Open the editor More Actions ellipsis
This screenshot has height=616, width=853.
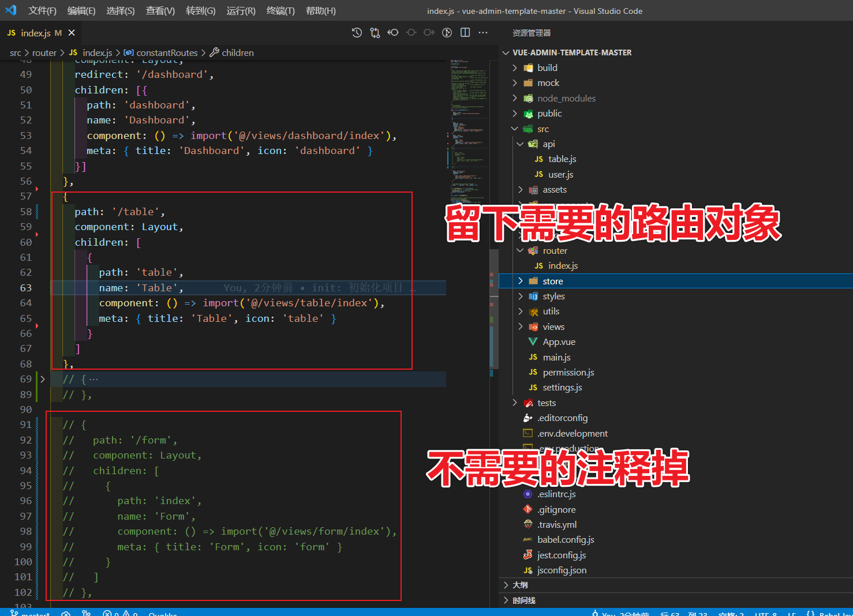(483, 33)
